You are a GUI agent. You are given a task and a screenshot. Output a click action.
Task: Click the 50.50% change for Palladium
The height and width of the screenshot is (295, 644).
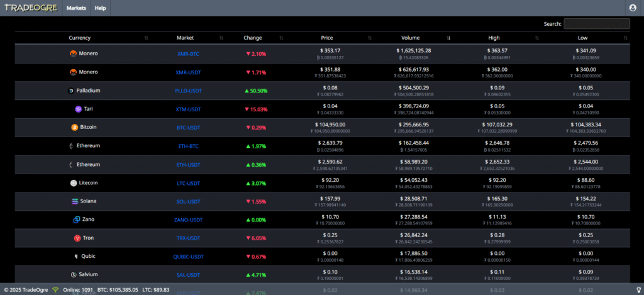[x=256, y=91]
